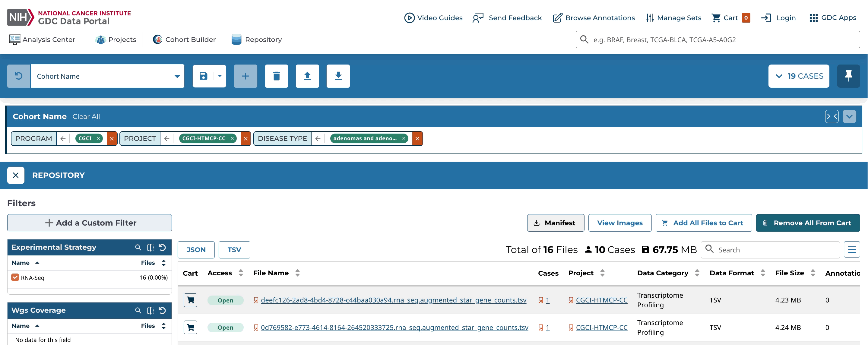Image resolution: width=868 pixels, height=345 pixels.
Task: Open save cohort dropdown arrow
Action: (x=220, y=76)
